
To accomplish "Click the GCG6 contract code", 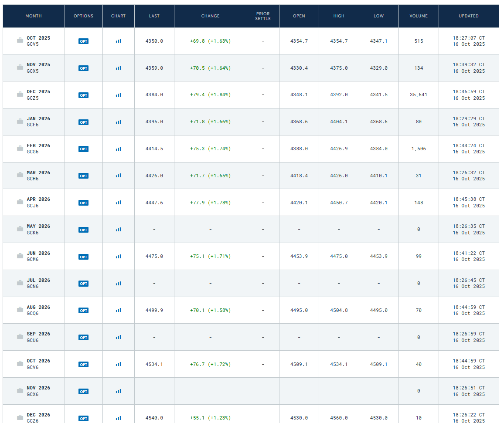I will 32,152.
